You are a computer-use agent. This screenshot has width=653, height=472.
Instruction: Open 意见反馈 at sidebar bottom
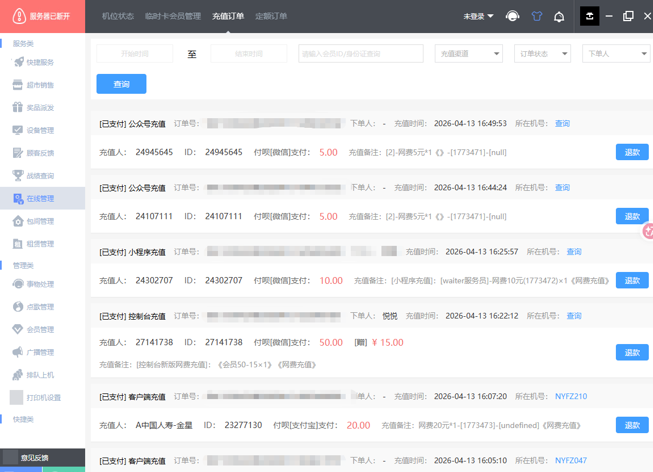pyautogui.click(x=35, y=457)
